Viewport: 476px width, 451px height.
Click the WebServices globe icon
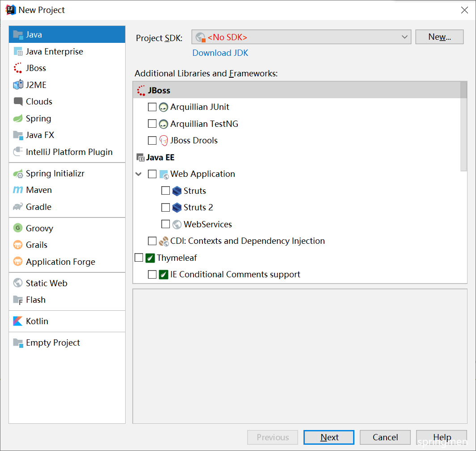pyautogui.click(x=177, y=225)
